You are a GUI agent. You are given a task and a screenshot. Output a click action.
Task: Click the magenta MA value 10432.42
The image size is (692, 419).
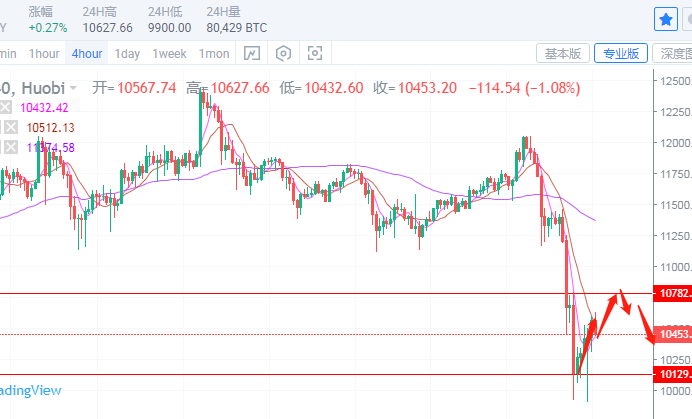44,107
